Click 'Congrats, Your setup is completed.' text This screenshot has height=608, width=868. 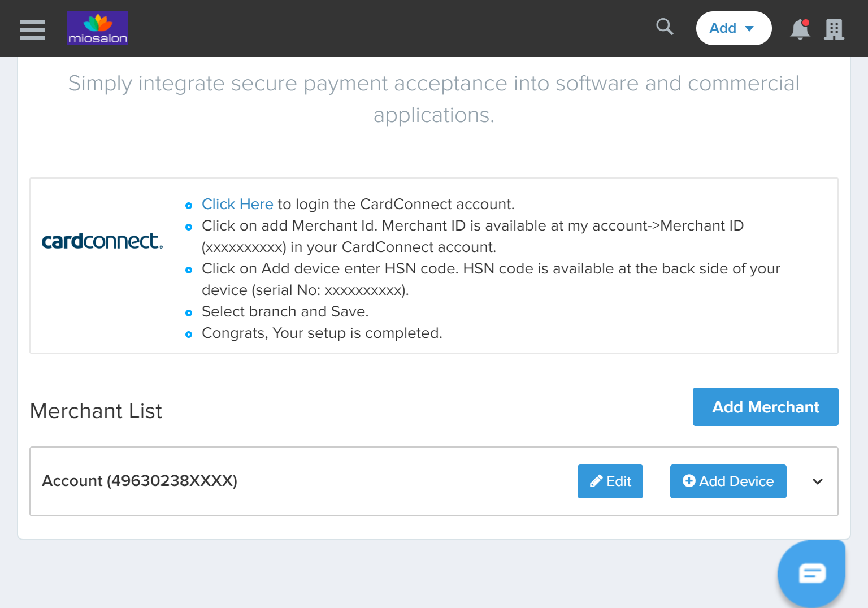coord(322,333)
